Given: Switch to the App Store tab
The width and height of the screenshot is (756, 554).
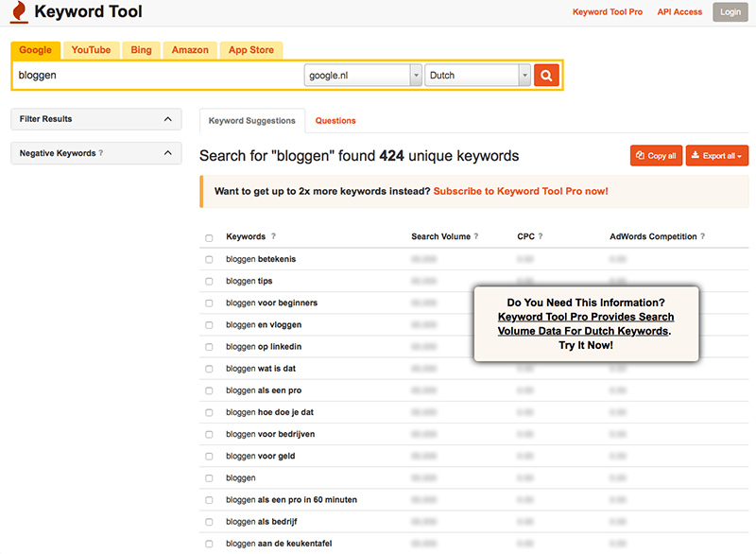Looking at the screenshot, I should click(x=251, y=50).
